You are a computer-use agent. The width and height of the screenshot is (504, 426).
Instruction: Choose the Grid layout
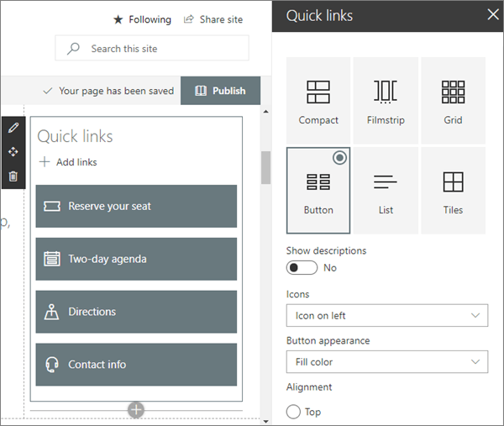point(453,101)
